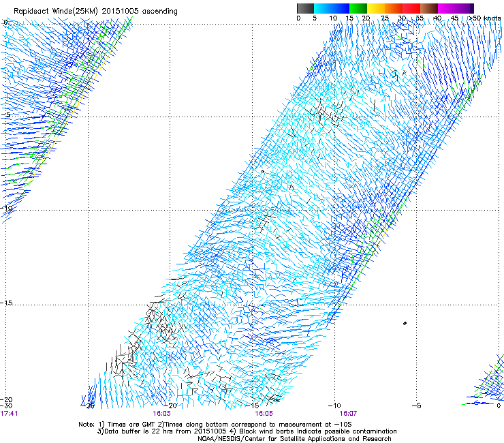Viewport: 504px width, 443px height.
Task: Click the yellow 20-25 knots color bar segment
Action: [x=376, y=8]
